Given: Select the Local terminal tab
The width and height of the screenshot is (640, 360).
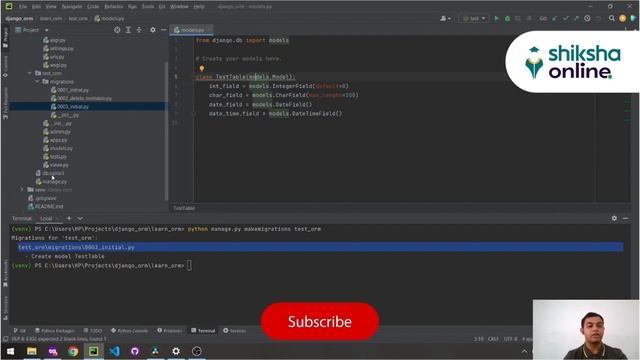Looking at the screenshot, I should tap(46, 218).
